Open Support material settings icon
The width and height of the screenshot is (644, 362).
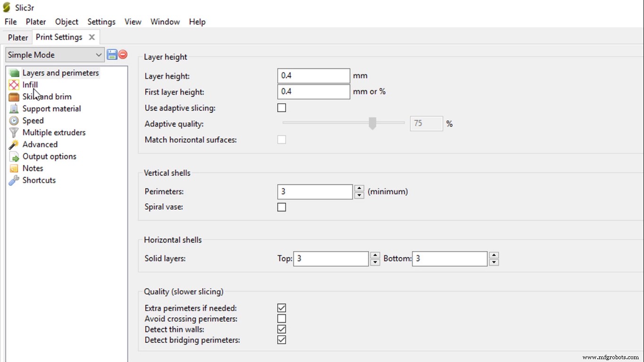click(14, 109)
